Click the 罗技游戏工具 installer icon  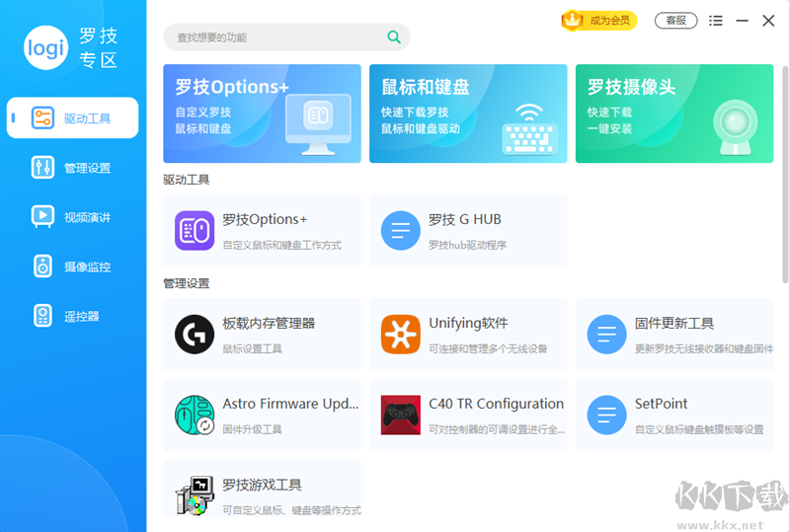[195, 495]
